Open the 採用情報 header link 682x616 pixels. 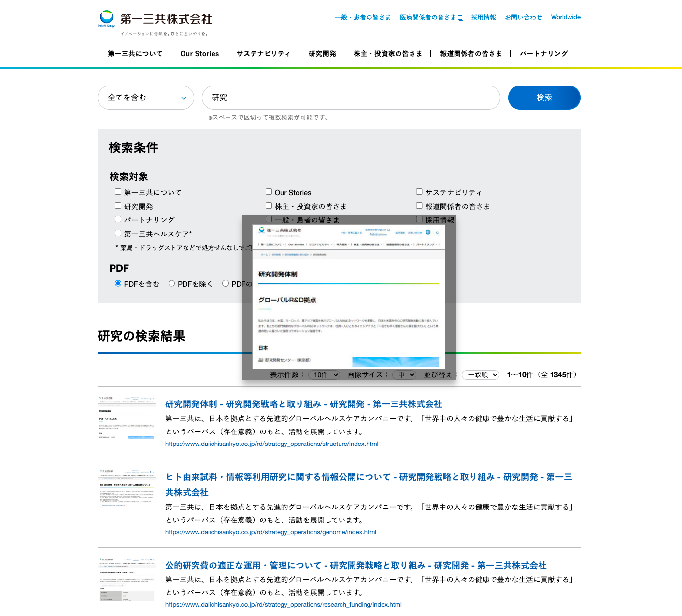[483, 17]
